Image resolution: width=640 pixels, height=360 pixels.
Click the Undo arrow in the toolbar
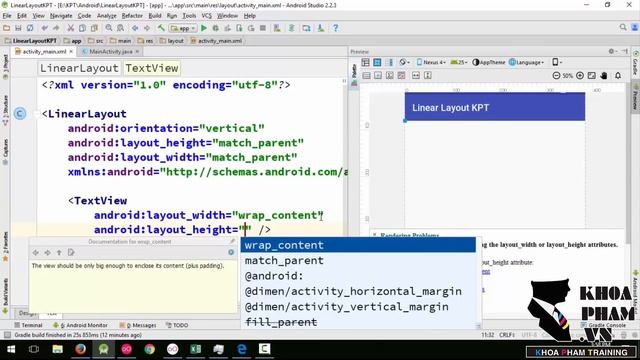click(x=44, y=28)
